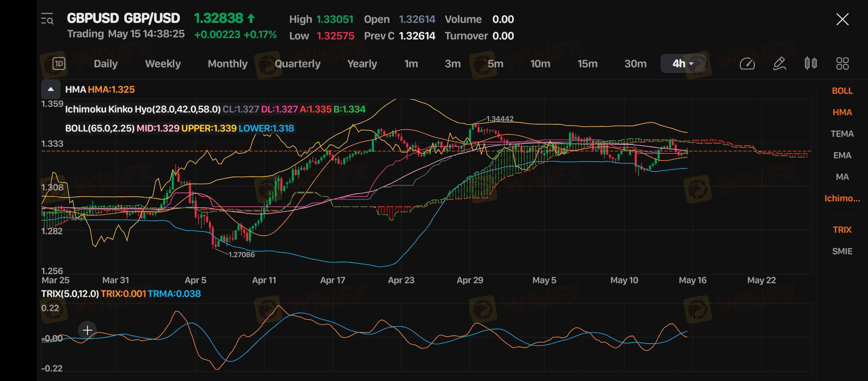The height and width of the screenshot is (381, 868).
Task: Open the speedometer gauge indicator icon
Action: coord(747,64)
